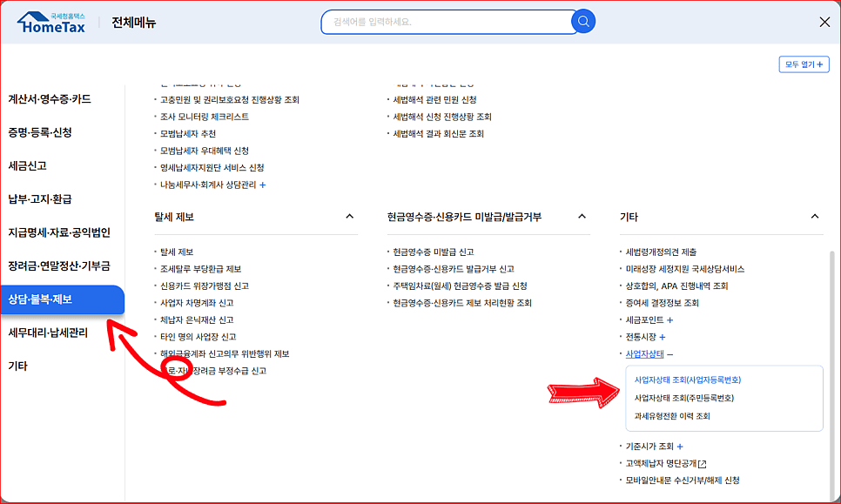Image resolution: width=841 pixels, height=504 pixels.
Task: Open 사업자상태 조회(사업자등록번호) link
Action: tap(695, 380)
